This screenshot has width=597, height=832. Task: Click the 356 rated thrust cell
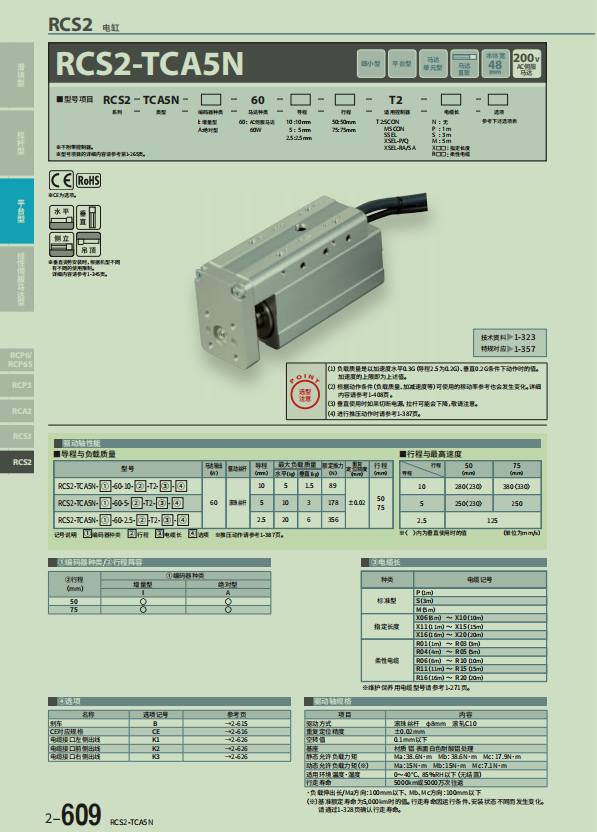tap(333, 519)
